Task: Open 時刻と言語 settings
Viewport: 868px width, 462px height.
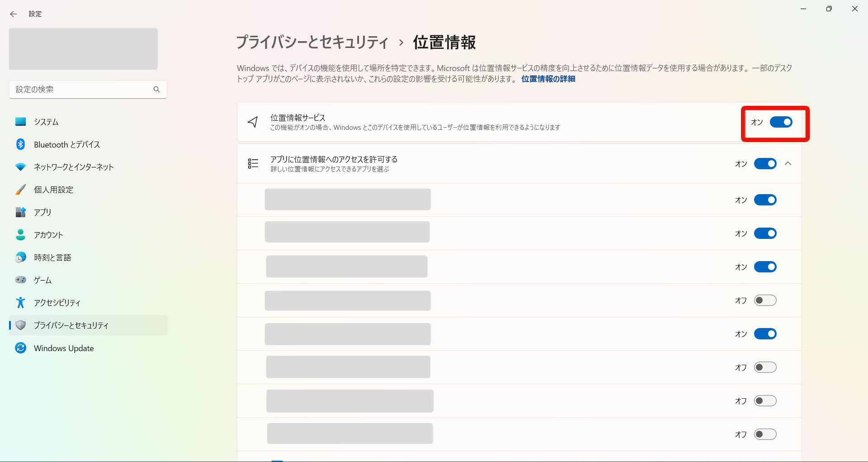Action: tap(52, 257)
